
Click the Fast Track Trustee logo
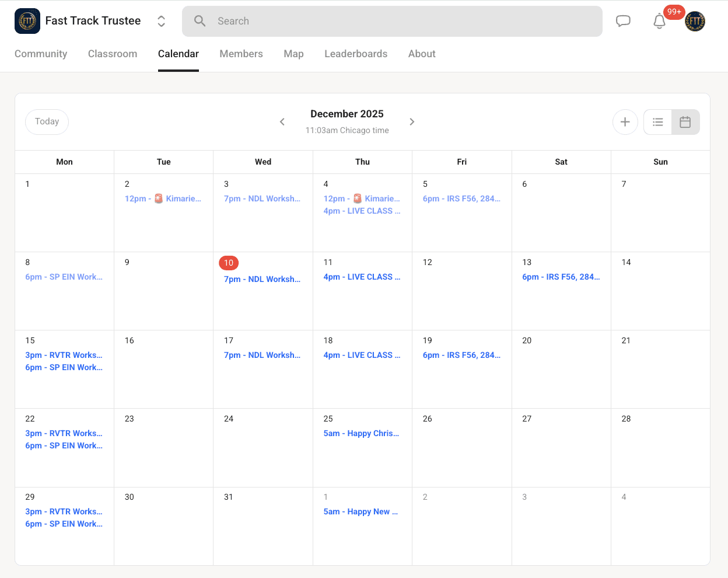click(x=27, y=20)
